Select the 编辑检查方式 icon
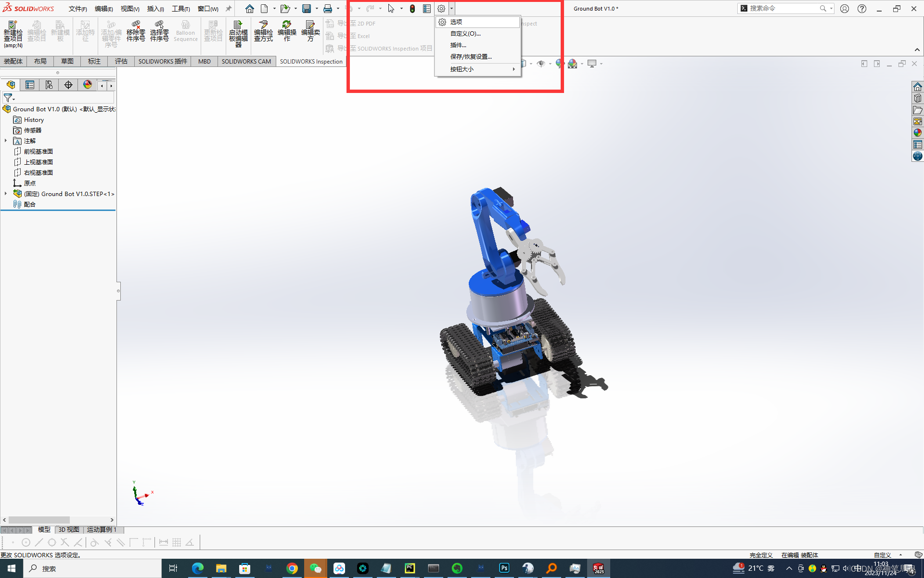 click(263, 31)
